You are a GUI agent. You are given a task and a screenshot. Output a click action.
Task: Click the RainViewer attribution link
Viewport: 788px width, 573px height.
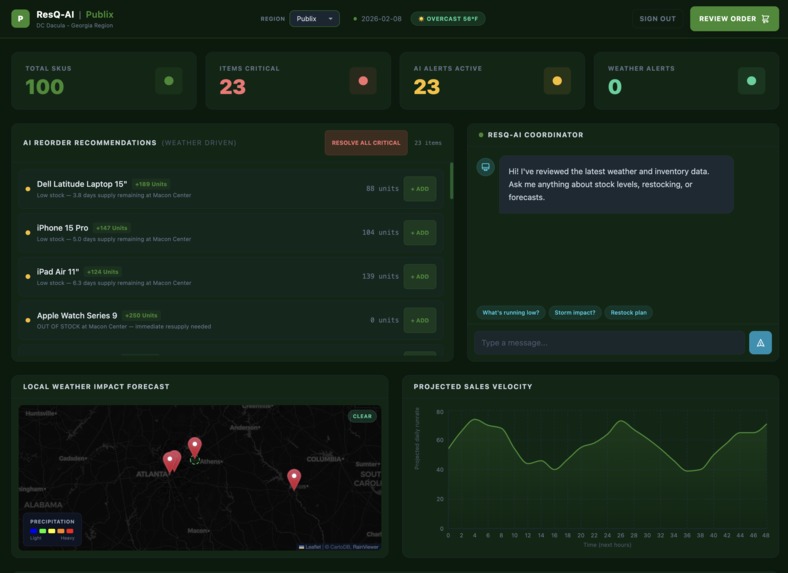[x=365, y=547]
